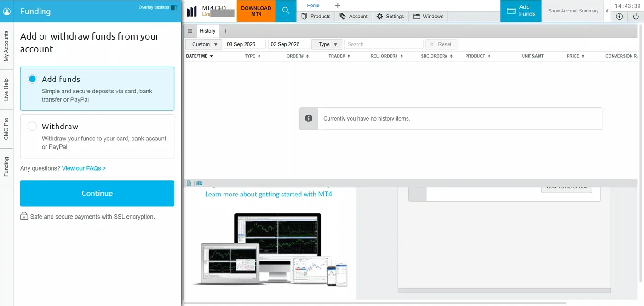Switch to the Home workspace tab
644x306 pixels.
coord(313,6)
